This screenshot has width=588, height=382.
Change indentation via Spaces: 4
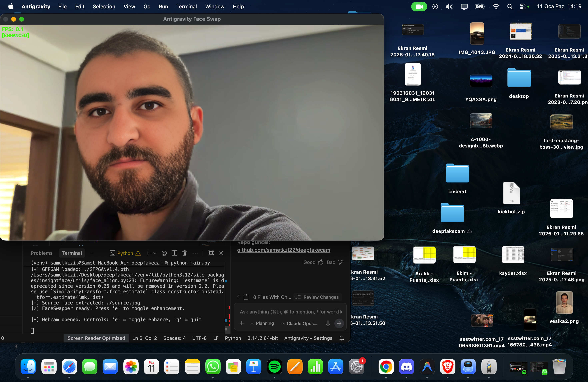tap(174, 338)
